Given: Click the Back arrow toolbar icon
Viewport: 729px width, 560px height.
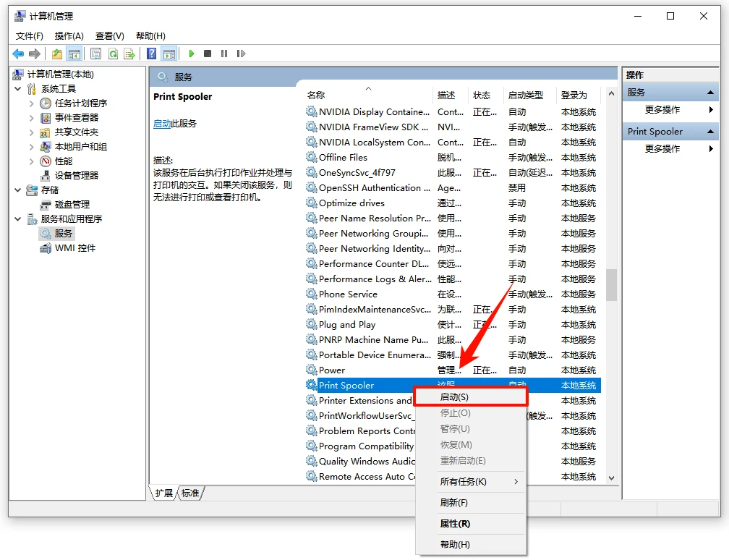Looking at the screenshot, I should coord(18,54).
